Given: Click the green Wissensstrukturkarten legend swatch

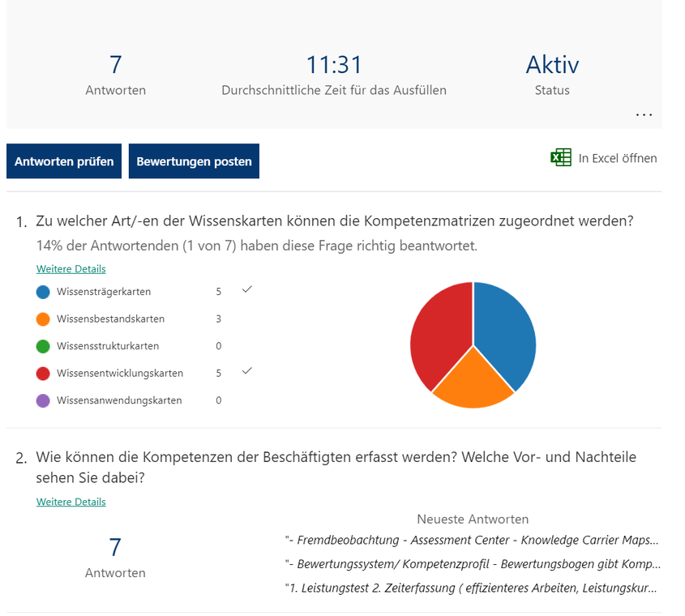Looking at the screenshot, I should (x=43, y=346).
